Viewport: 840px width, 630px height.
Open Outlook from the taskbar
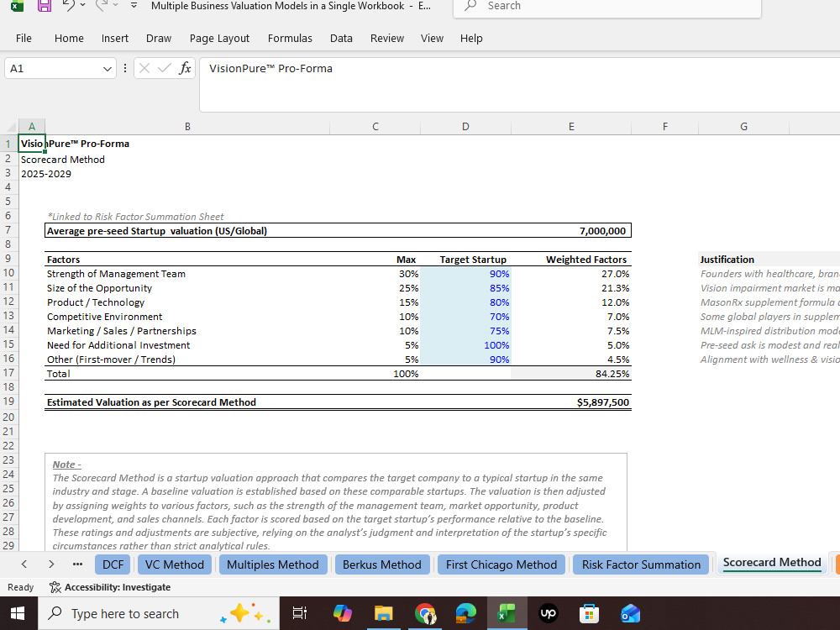[x=630, y=613]
